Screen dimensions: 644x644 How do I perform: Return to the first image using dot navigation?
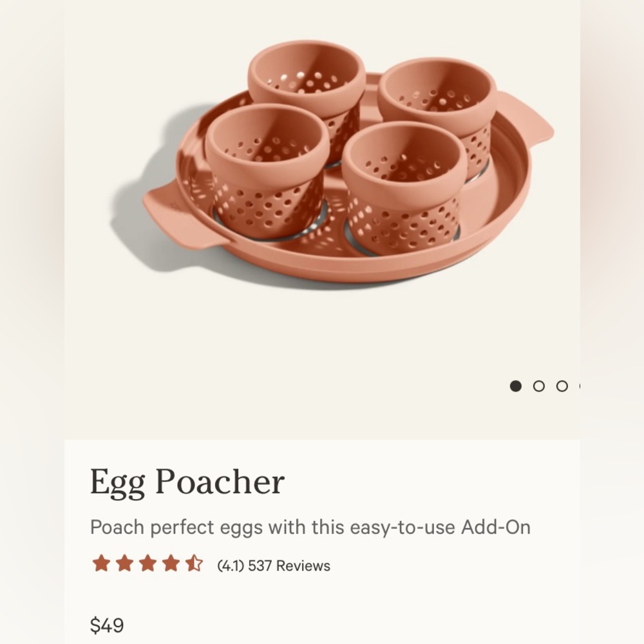(x=516, y=386)
